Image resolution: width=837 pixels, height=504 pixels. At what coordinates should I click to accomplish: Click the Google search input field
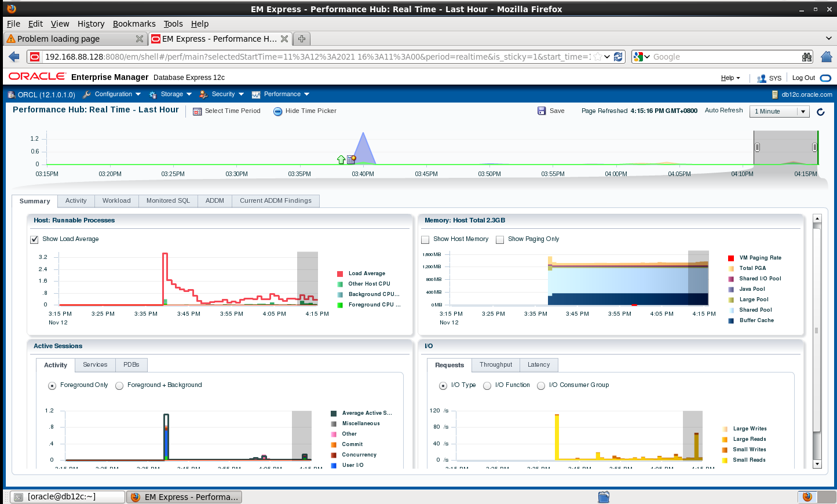click(x=725, y=57)
